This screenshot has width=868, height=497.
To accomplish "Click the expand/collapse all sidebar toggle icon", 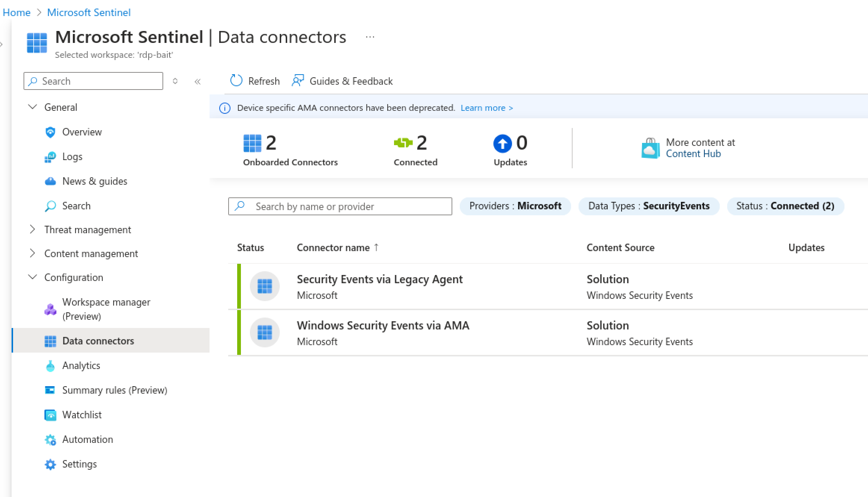I will [175, 81].
